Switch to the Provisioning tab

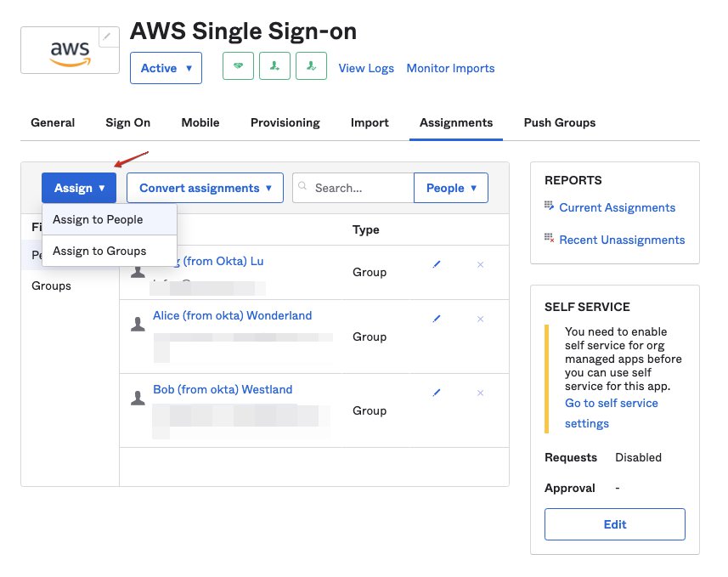click(285, 122)
